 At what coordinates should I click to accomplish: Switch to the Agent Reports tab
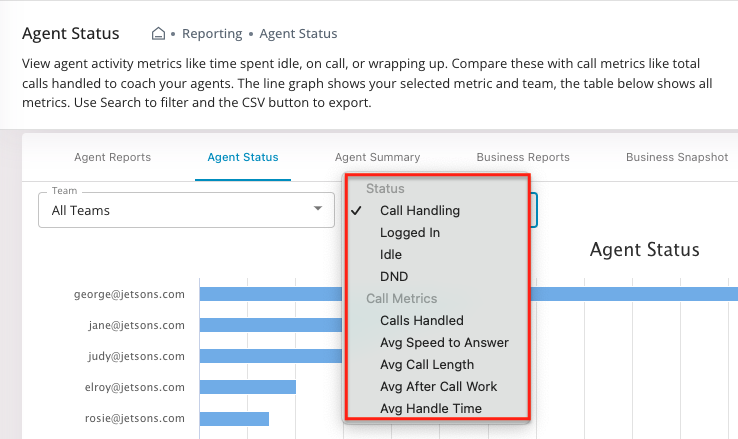112,157
